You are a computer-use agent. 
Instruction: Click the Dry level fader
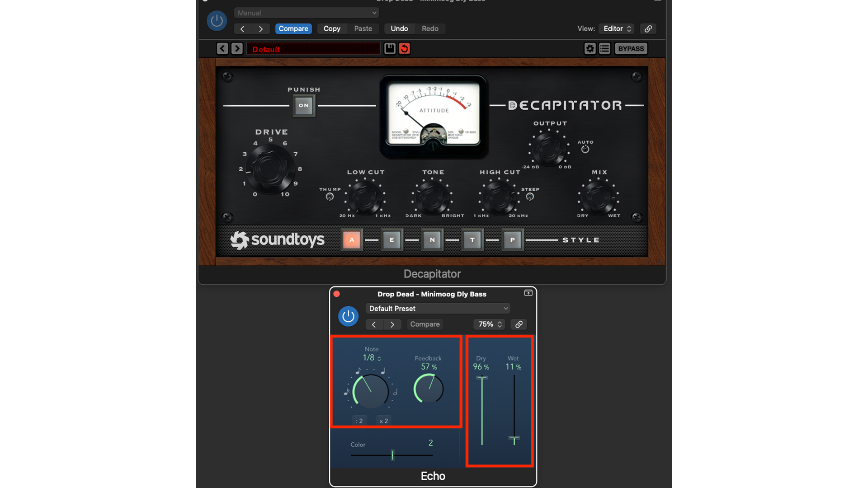click(482, 378)
